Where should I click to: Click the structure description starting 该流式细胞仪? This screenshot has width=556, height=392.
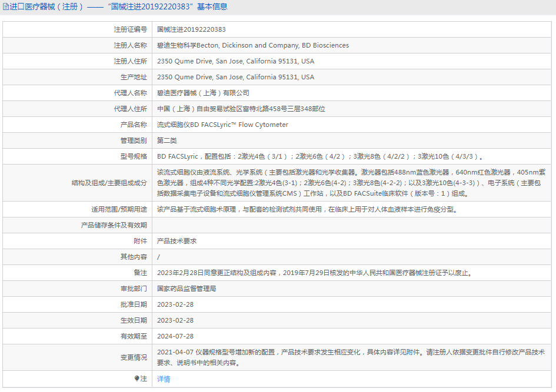pyautogui.click(x=351, y=183)
